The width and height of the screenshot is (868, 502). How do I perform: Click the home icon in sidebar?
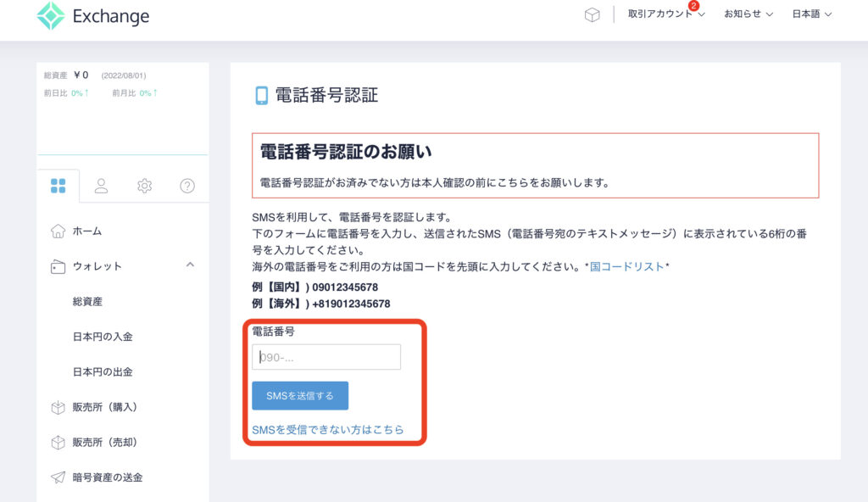[x=58, y=231]
